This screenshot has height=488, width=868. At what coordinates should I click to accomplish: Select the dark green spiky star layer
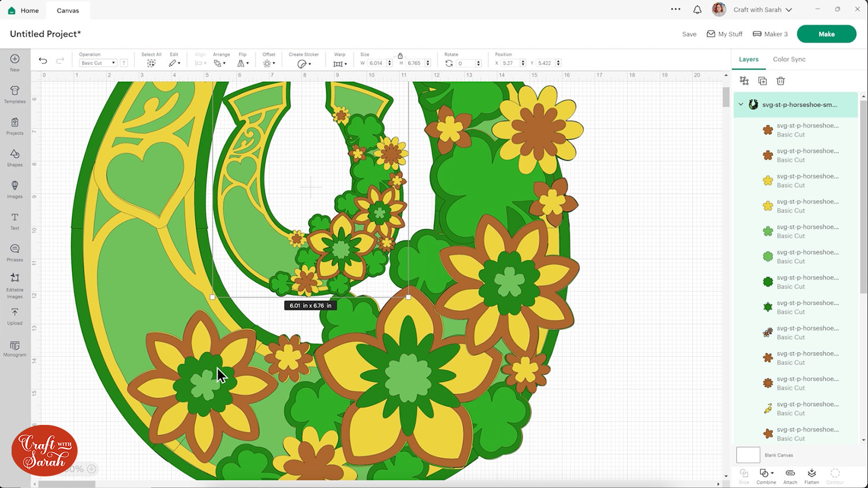click(x=796, y=307)
